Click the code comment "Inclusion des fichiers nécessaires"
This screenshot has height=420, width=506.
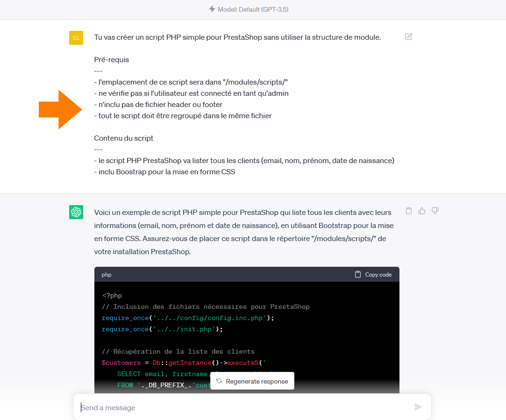click(x=206, y=307)
